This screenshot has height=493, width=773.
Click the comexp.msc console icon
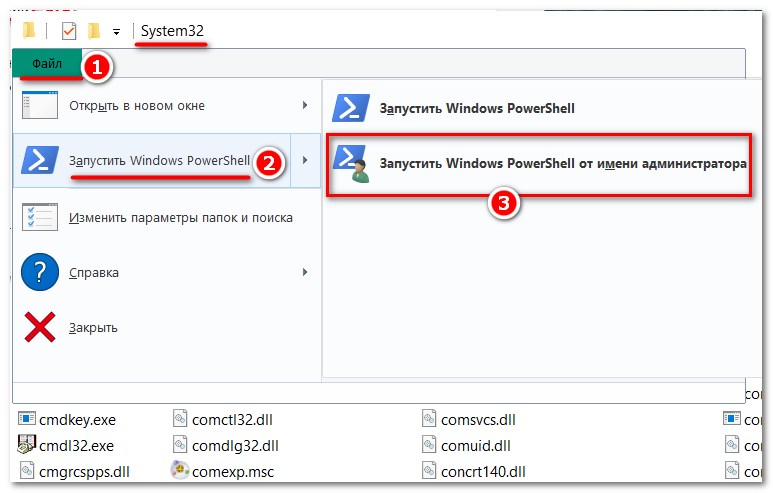pos(180,470)
